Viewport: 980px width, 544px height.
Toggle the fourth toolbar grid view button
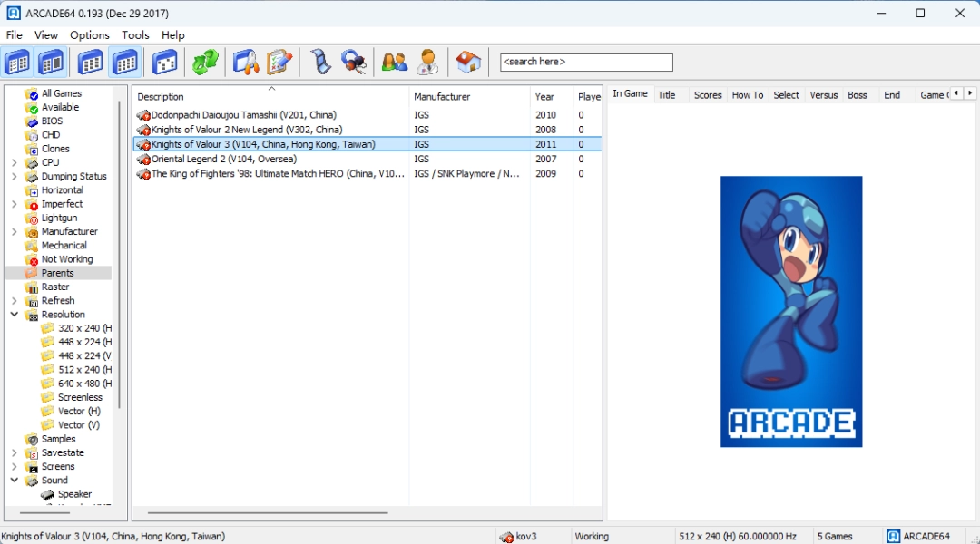tap(124, 62)
